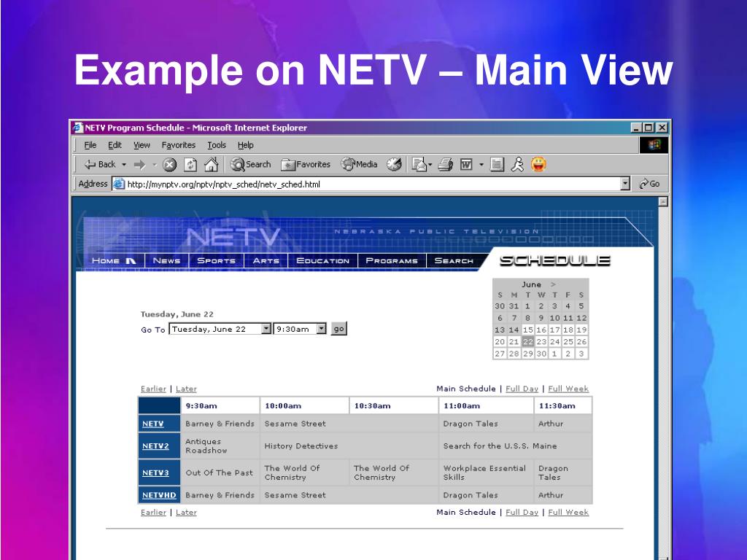Click the Forward arrow toolbar button
This screenshot has width=747, height=560.
point(139,165)
